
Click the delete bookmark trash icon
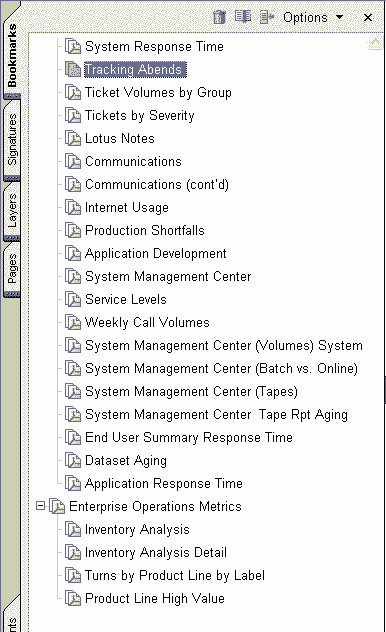(220, 17)
